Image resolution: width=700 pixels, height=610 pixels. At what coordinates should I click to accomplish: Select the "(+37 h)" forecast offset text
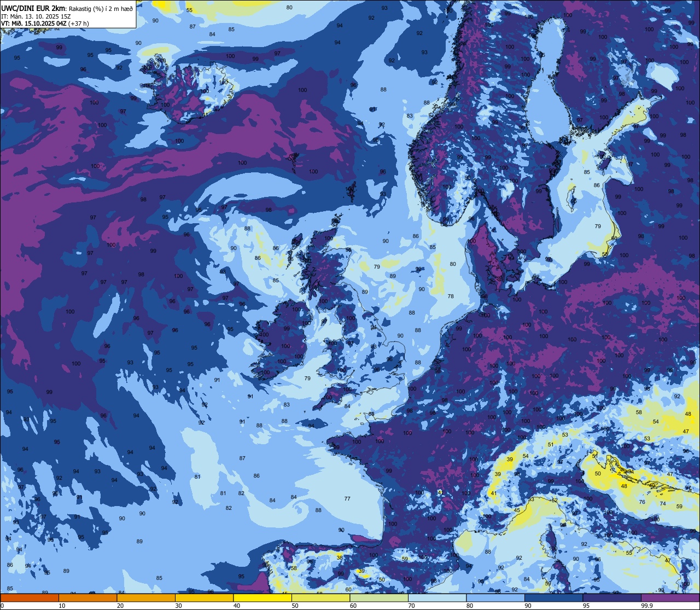(79, 24)
